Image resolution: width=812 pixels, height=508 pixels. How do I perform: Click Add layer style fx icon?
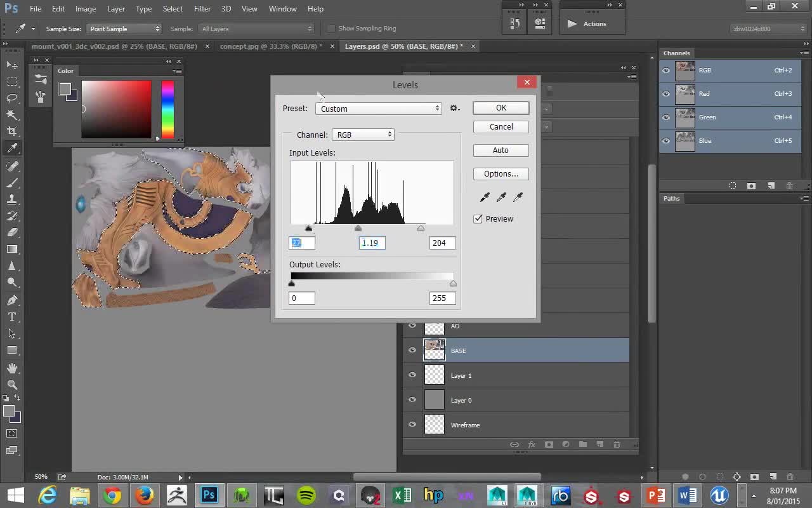[532, 444]
